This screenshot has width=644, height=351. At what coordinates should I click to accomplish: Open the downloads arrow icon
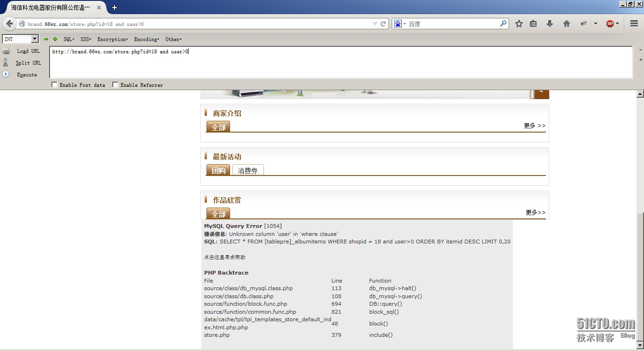(x=550, y=24)
